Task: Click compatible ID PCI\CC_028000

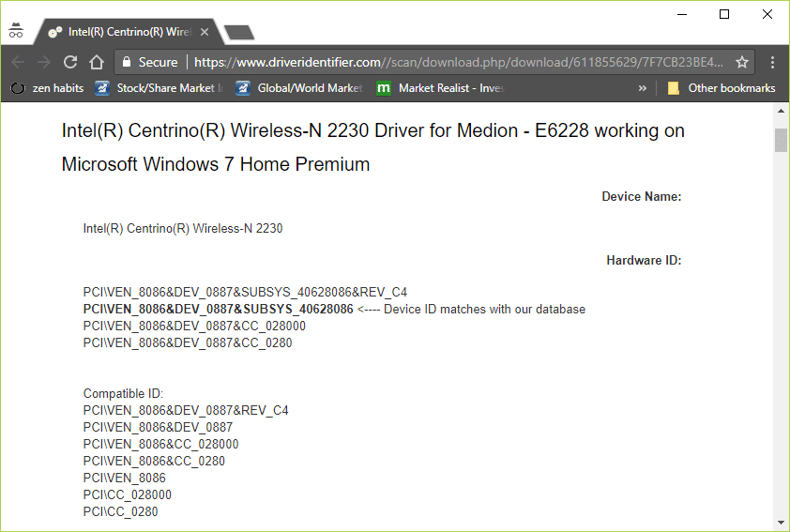Action: pos(128,494)
